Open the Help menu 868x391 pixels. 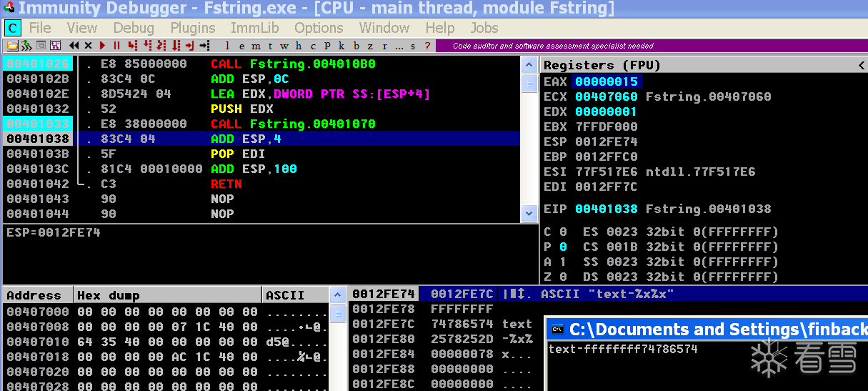coord(439,28)
